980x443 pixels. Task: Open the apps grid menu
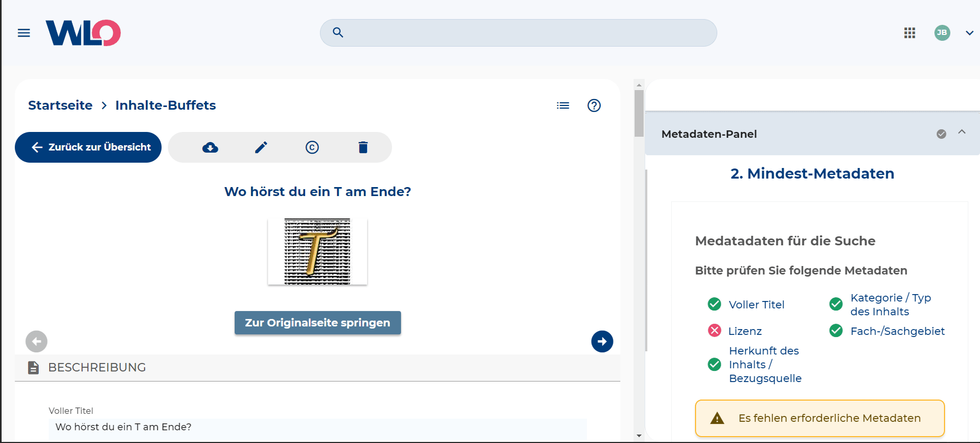coord(910,33)
